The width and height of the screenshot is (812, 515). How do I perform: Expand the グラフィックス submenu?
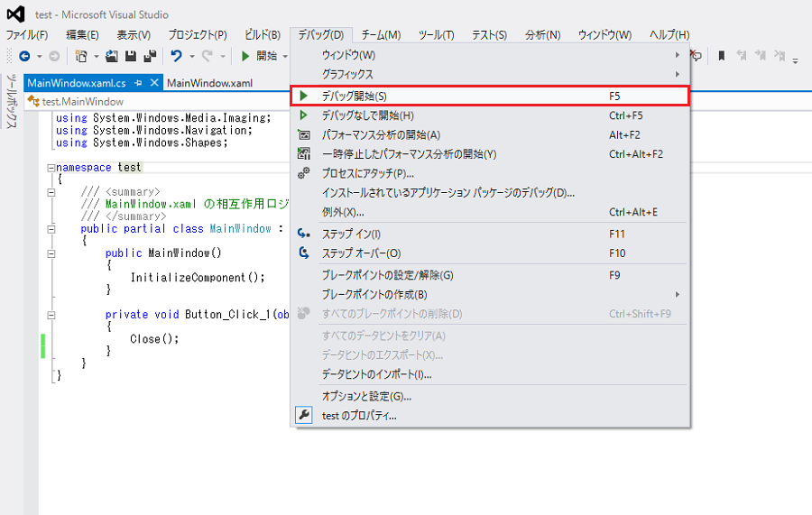click(678, 74)
